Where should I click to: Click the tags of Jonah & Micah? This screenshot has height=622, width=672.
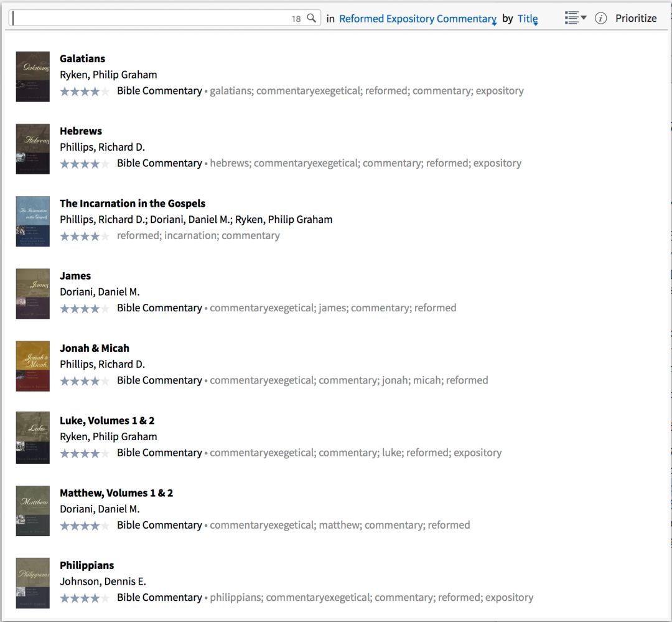click(x=349, y=380)
